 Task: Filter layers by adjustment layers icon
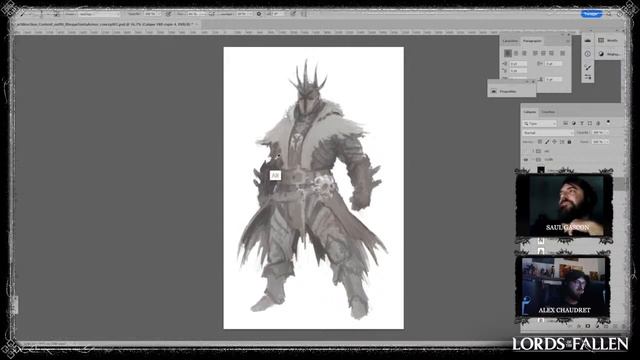click(x=573, y=123)
